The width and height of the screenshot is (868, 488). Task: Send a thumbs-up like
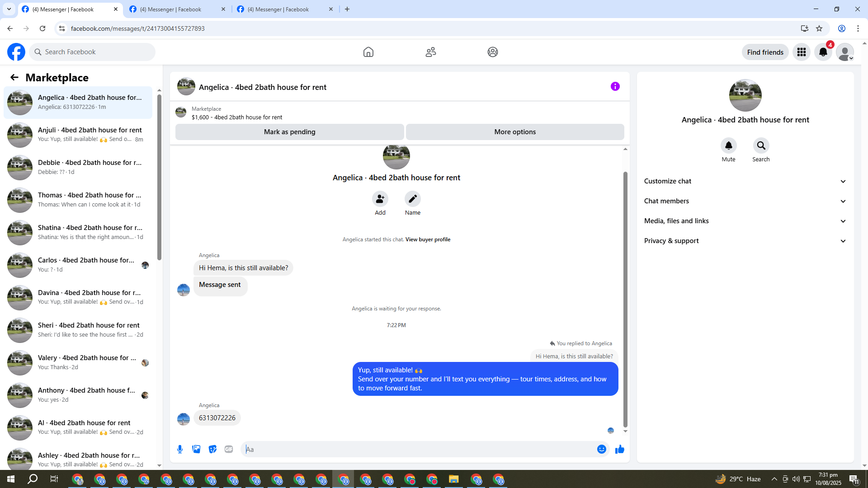[x=620, y=449]
